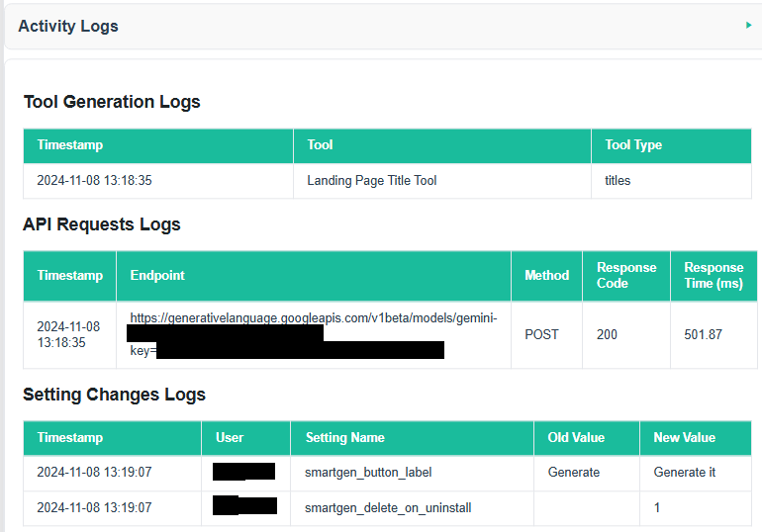762x532 pixels.
Task: Click the API Requests Logs heading
Action: coord(102,224)
